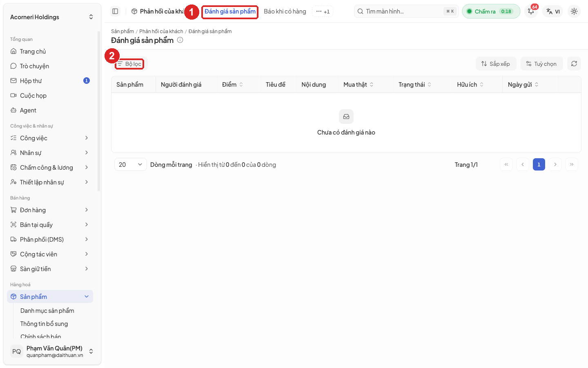
Task: Select the Đánh giá sản phẩm tab
Action: (x=230, y=11)
